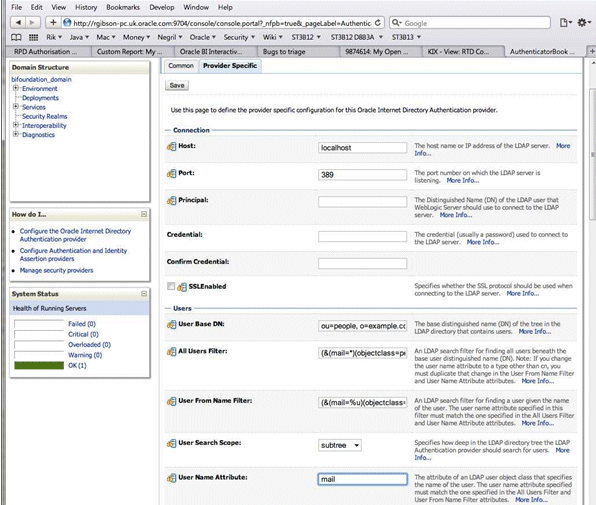
Task: Expand the Interoperability tree node
Action: [x=16, y=125]
